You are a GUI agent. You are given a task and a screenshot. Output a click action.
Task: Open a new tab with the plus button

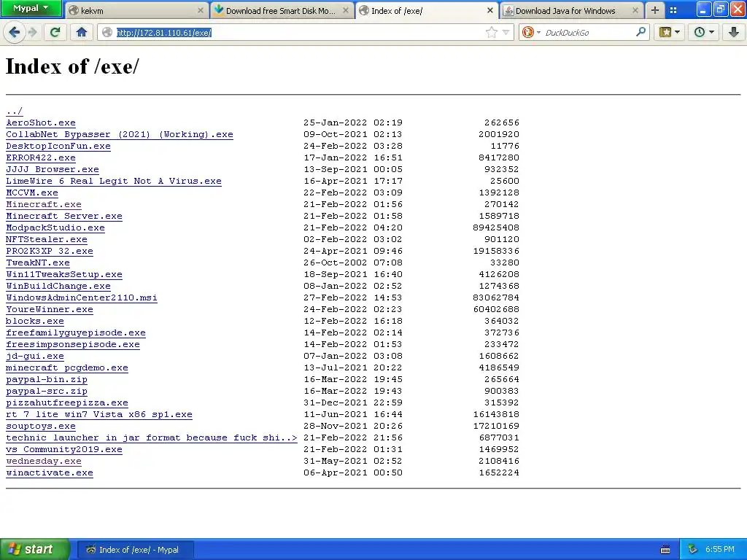[x=655, y=10]
